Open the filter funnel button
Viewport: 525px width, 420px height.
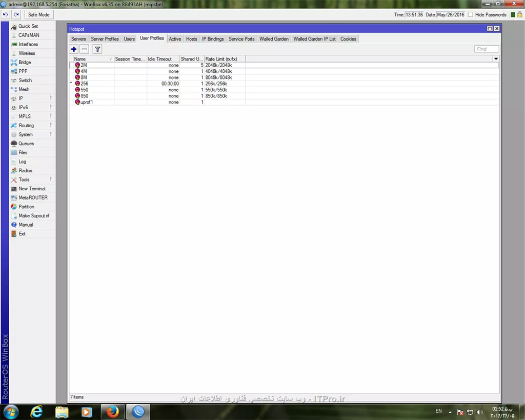(97, 49)
